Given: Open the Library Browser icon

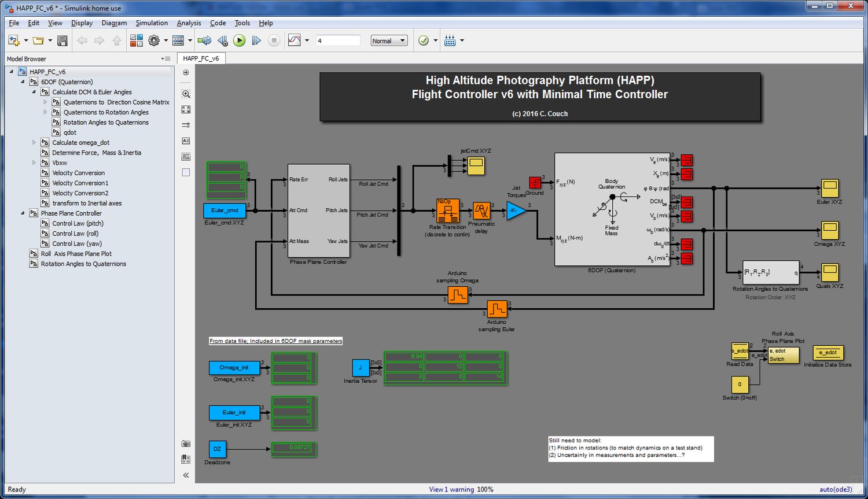Looking at the screenshot, I should 137,40.
